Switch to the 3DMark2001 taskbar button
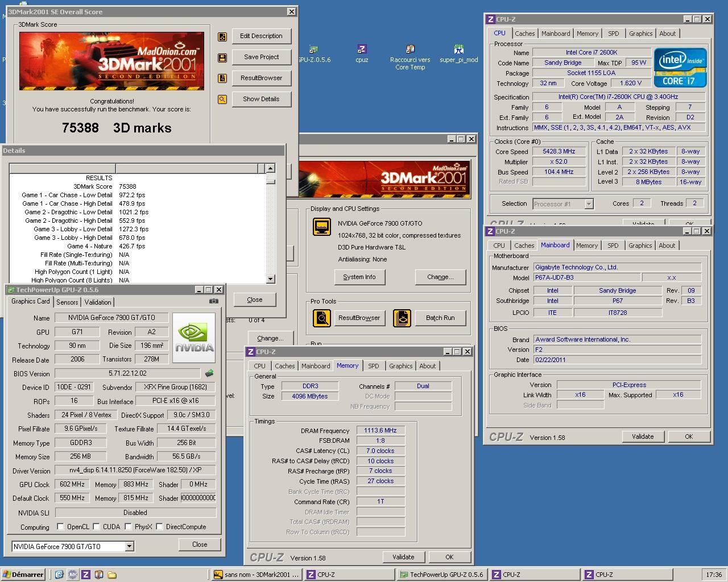Viewport: 728px width, 582px height. [x=257, y=575]
